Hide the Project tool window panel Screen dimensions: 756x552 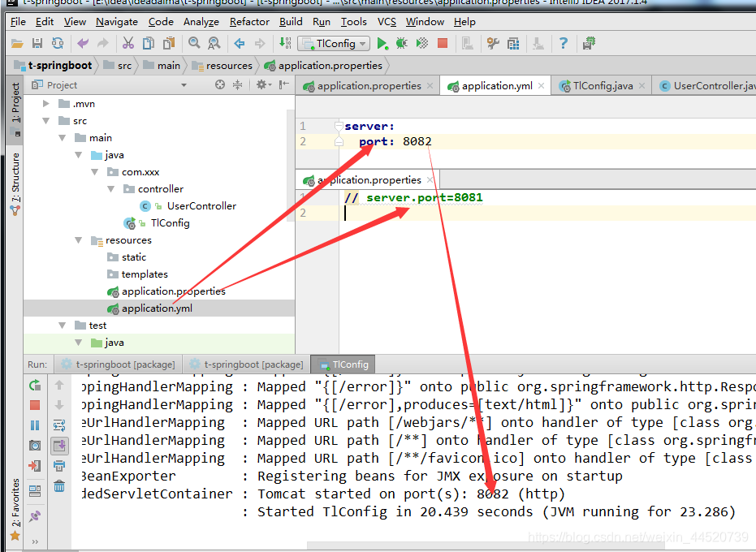pos(284,85)
